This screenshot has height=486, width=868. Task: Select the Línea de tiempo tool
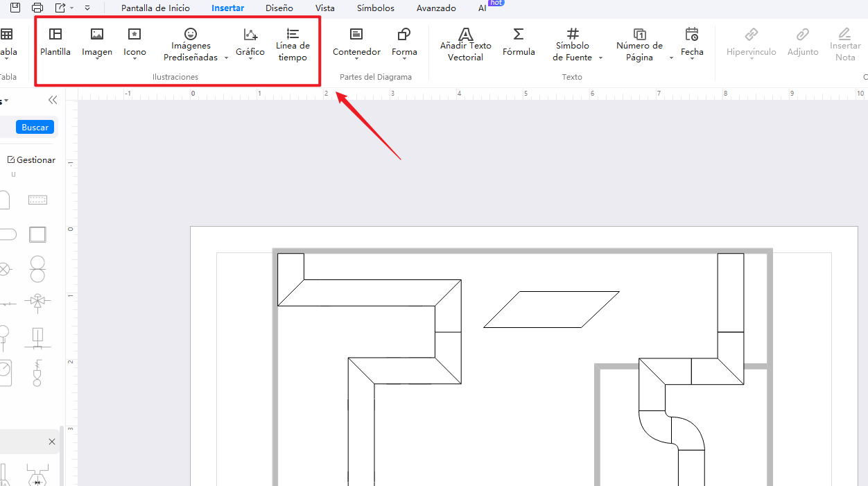point(293,35)
